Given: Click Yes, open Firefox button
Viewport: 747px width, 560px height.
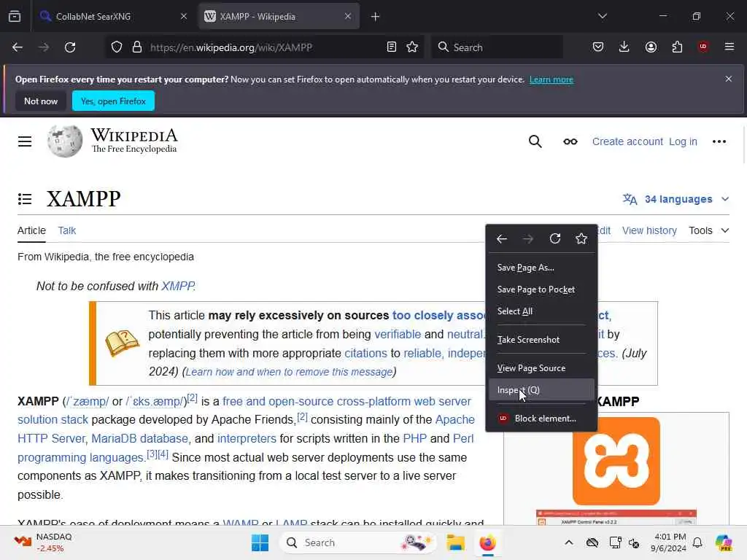Looking at the screenshot, I should 113,101.
